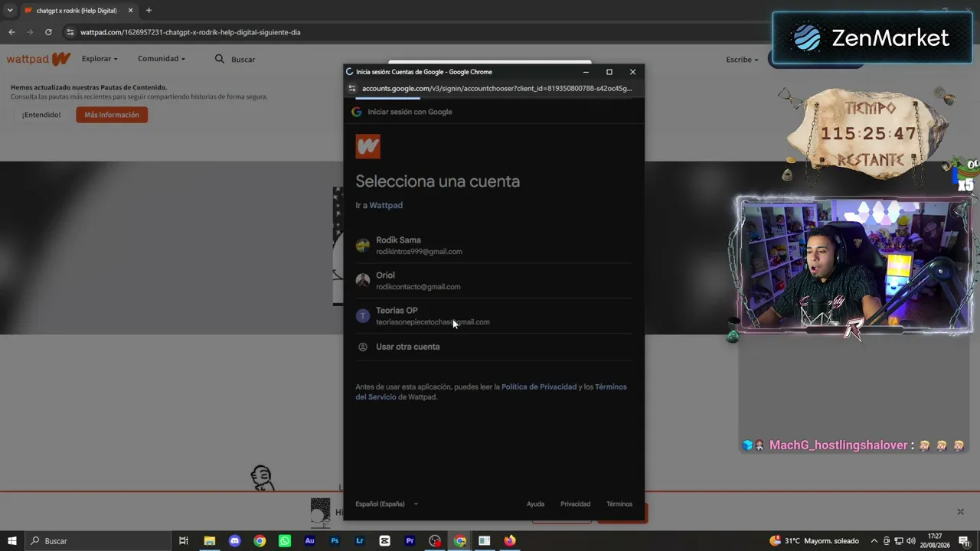Close the chatgpt x rodrik tab
This screenshot has height=551, width=980.
click(x=130, y=11)
